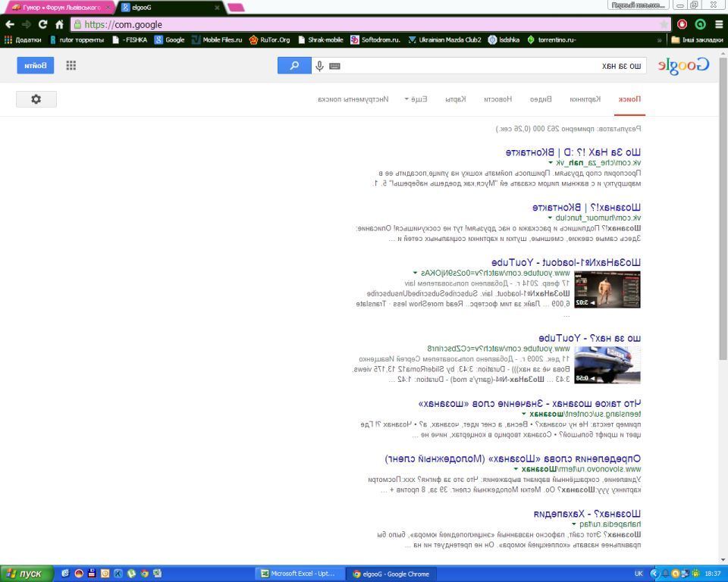This screenshot has height=582, width=728.
Task: Open the FISHKA bookmark
Action: tap(130, 40)
